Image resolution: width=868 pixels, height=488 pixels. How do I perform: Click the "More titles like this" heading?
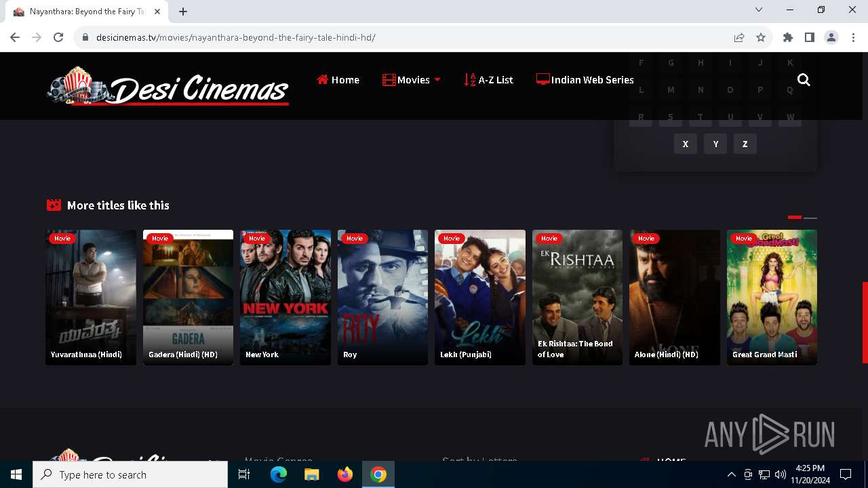tap(118, 205)
